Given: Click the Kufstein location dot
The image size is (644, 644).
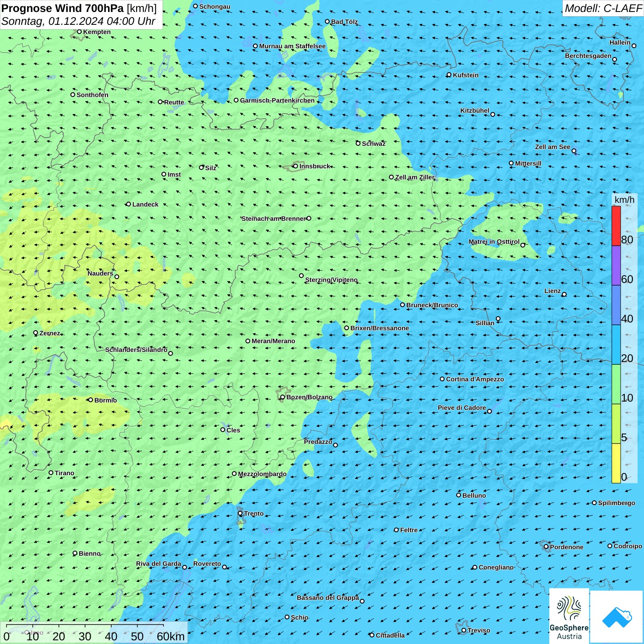Looking at the screenshot, I should coord(449,75).
